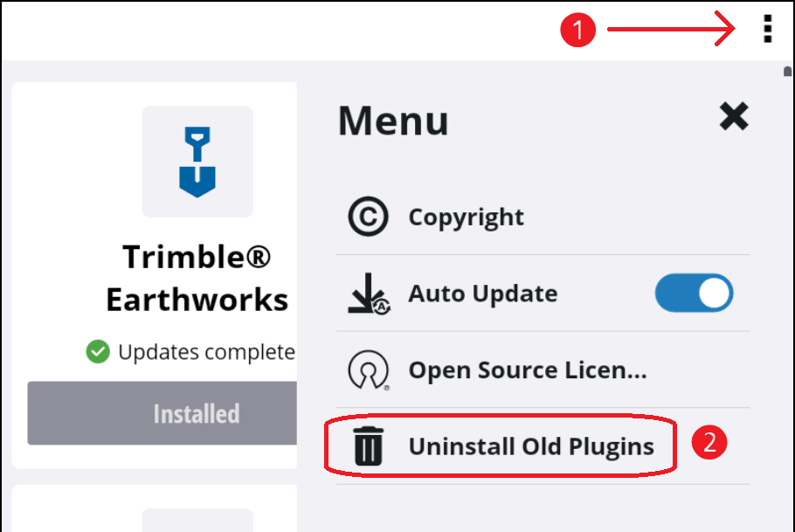The width and height of the screenshot is (795, 532).
Task: Click the green Updates complete checkmark
Action: 97,352
